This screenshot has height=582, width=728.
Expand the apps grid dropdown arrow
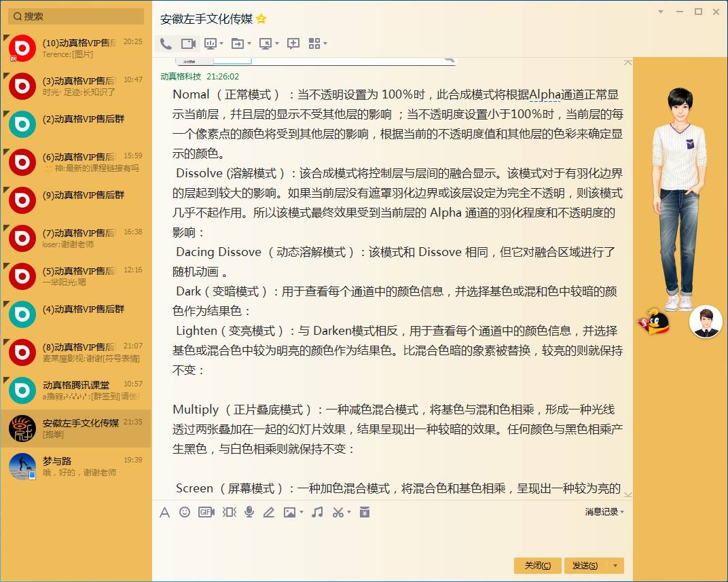(325, 43)
